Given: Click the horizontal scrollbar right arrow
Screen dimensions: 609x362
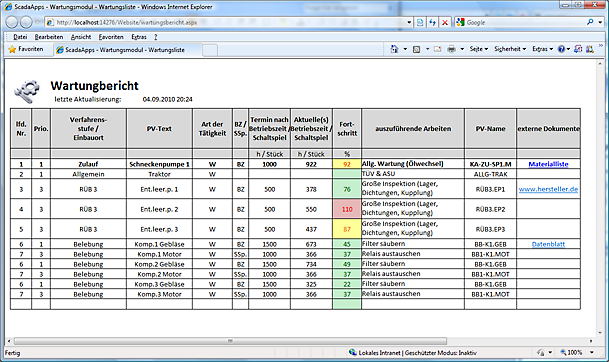Looking at the screenshot, I should (x=591, y=341).
